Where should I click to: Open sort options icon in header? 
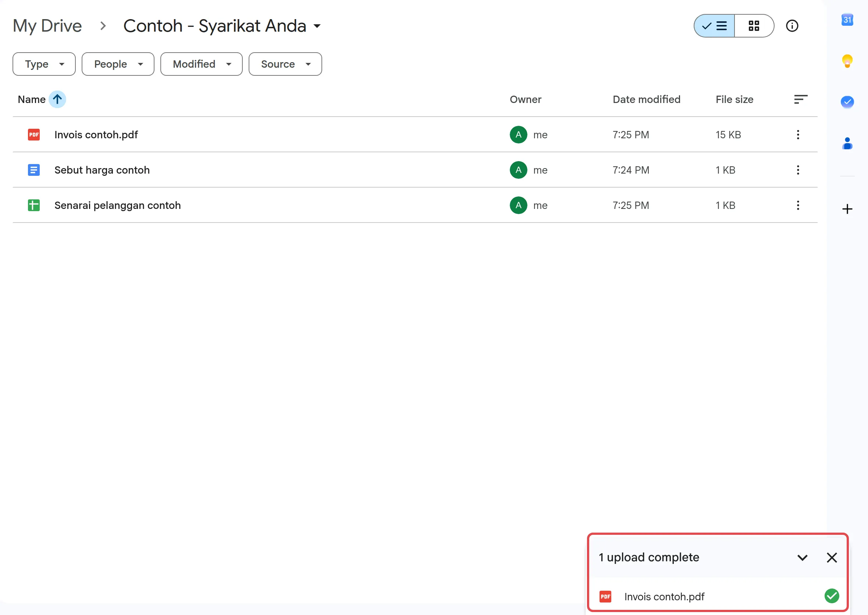(x=801, y=99)
